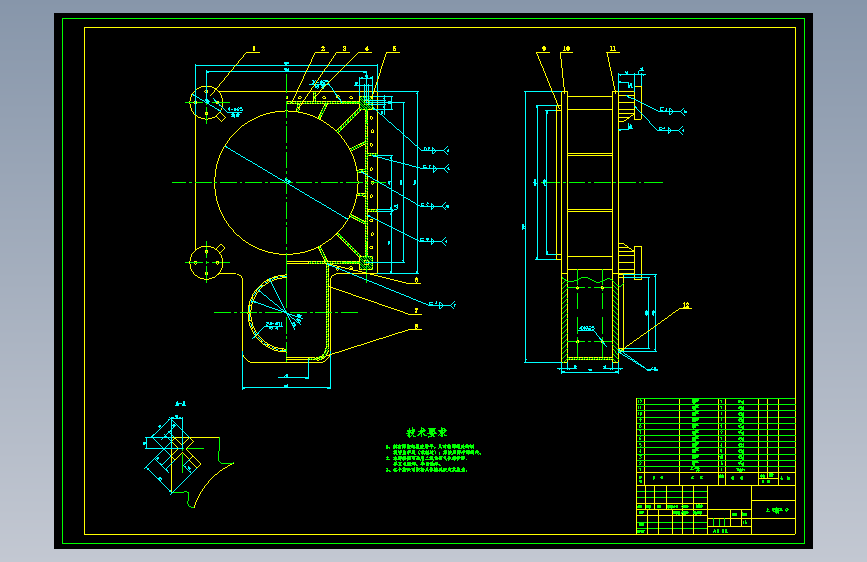The width and height of the screenshot is (867, 562).
Task: Click the parts list table in title block
Action: pos(715,441)
